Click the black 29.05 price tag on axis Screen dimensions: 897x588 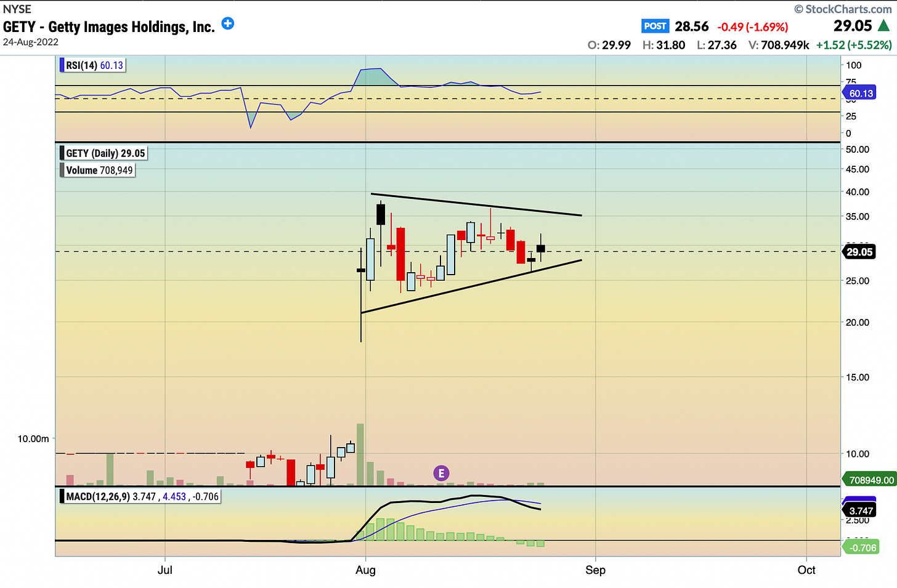point(859,252)
